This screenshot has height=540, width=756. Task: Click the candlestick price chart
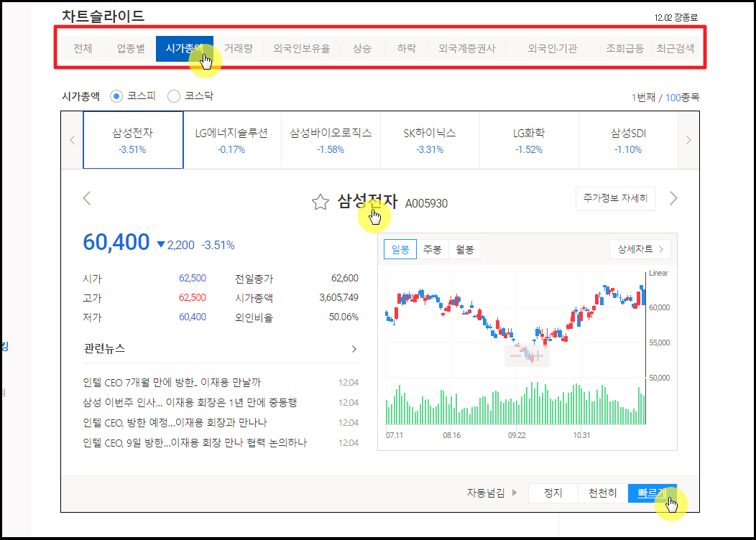click(x=515, y=324)
